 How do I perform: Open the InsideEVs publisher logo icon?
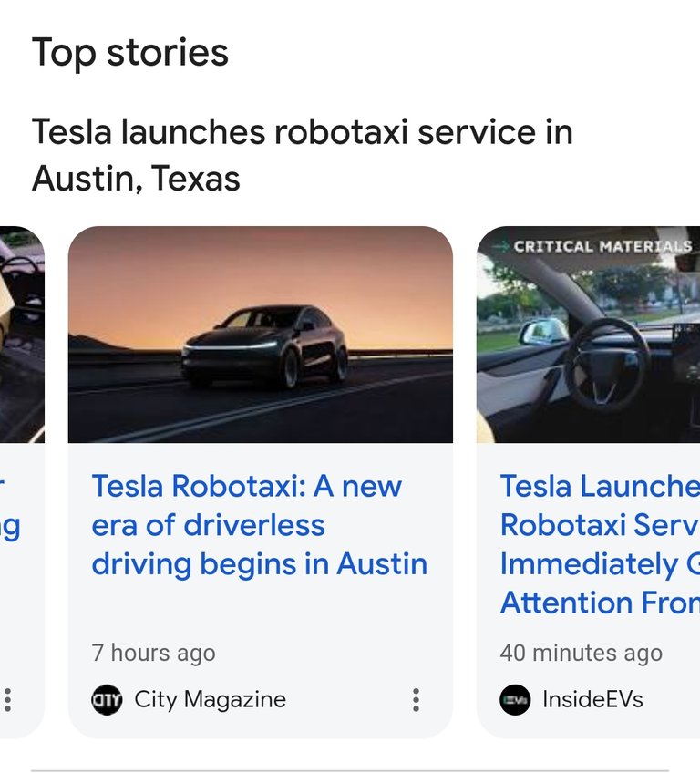point(515,699)
